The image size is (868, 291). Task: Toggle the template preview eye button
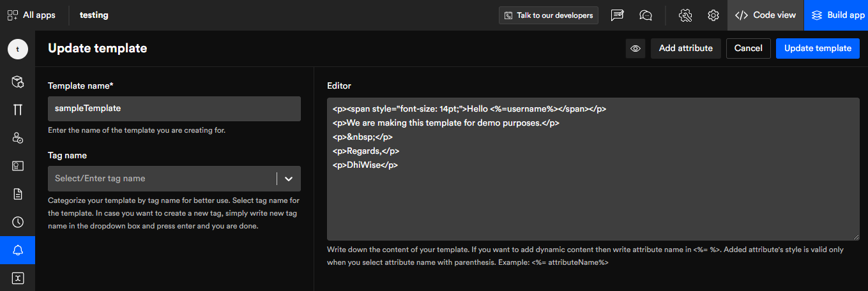[636, 48]
